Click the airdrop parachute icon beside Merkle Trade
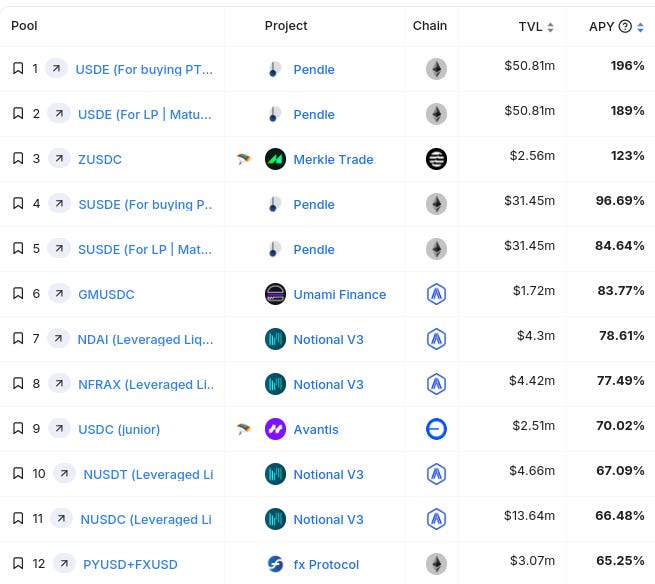Image resolution: width=655 pixels, height=584 pixels. [244, 159]
